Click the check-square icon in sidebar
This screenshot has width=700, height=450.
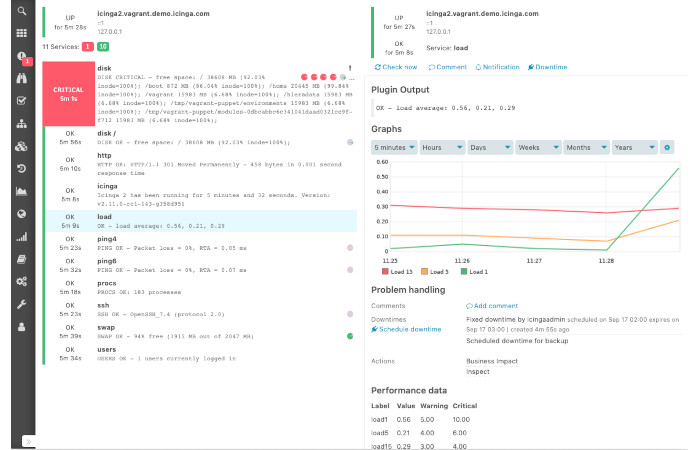point(21,101)
